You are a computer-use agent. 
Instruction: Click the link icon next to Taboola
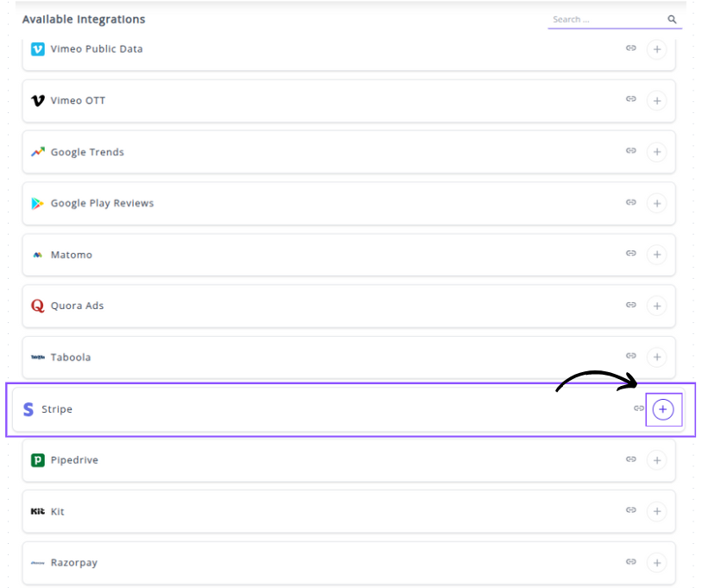tap(631, 356)
